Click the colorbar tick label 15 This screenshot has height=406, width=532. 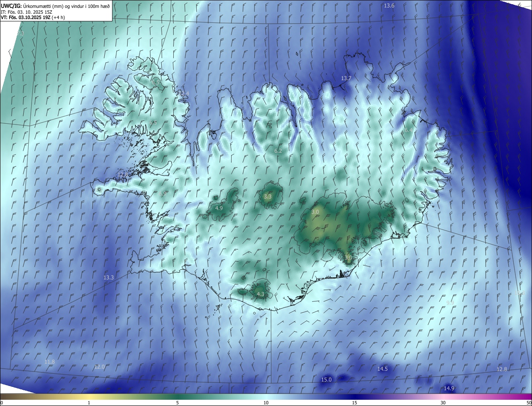(x=355, y=403)
